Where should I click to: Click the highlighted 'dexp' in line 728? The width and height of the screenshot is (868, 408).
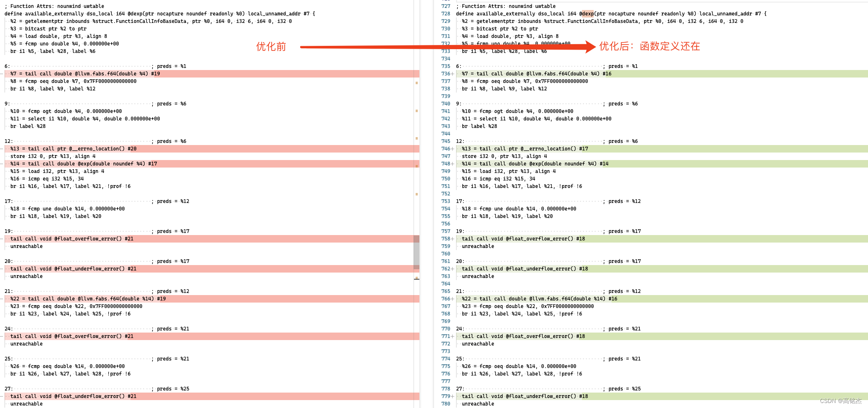pos(588,14)
